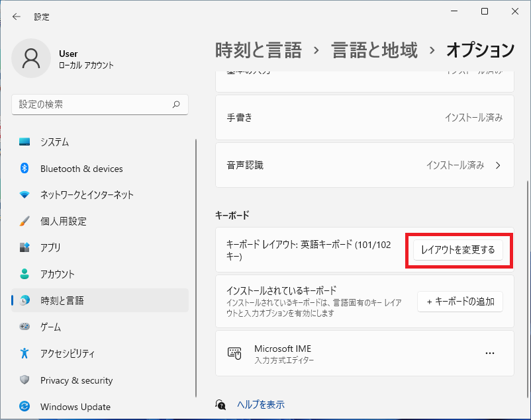Screen dimensions: 531x420
Task: Select the network Wi-Fi icon
Action: click(x=25, y=195)
